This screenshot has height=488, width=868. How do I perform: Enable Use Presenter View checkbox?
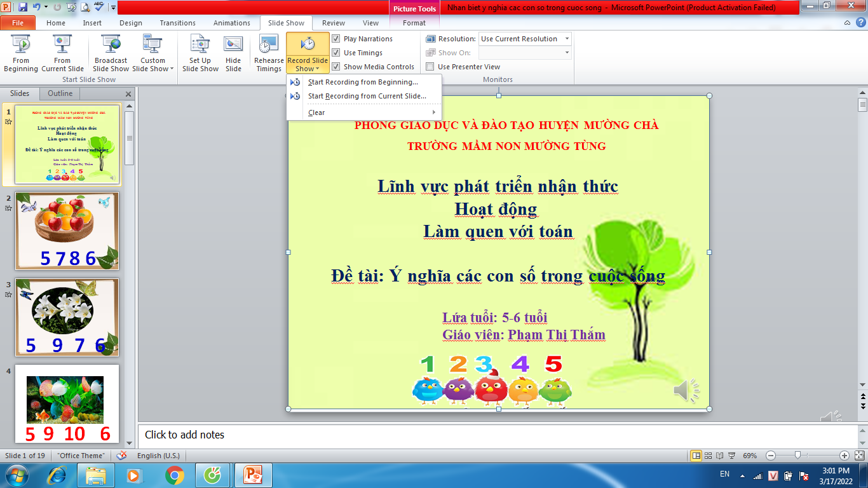pos(430,67)
